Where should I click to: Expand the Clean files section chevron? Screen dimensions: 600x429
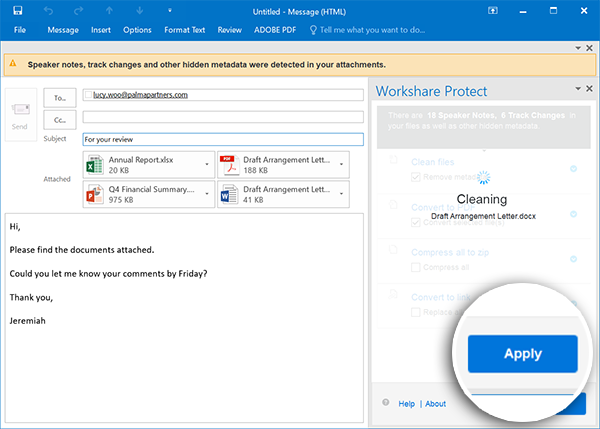tap(573, 168)
